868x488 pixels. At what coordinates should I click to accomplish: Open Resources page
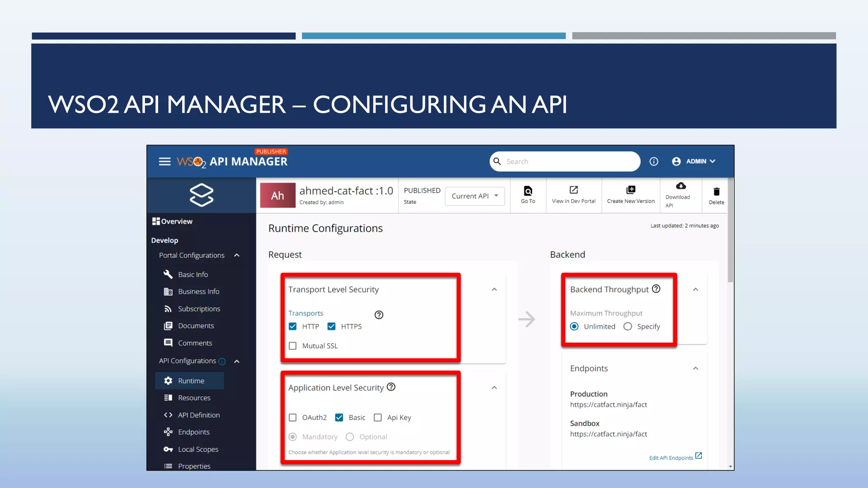click(x=194, y=398)
